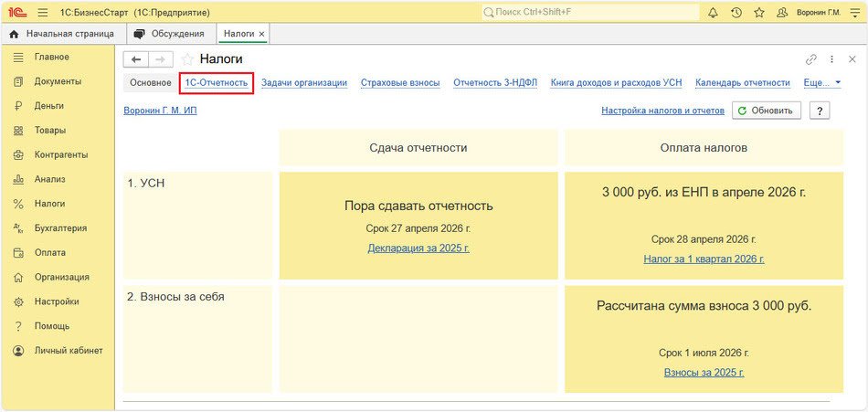Click the search field Поиск Ctrl+Shift+F

pyautogui.click(x=590, y=12)
